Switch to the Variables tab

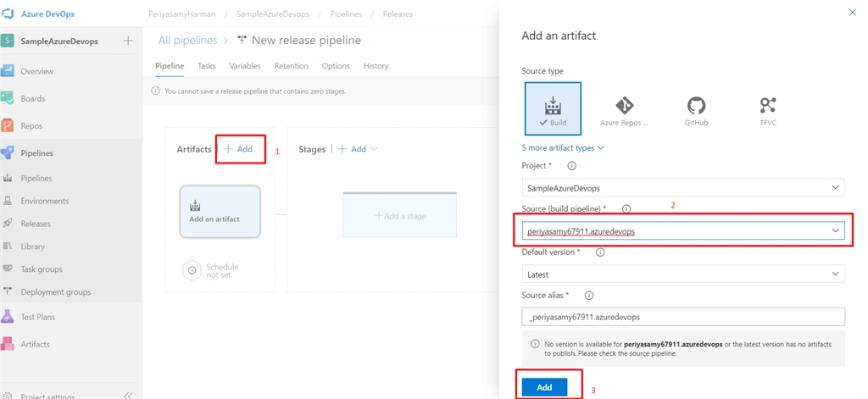245,66
